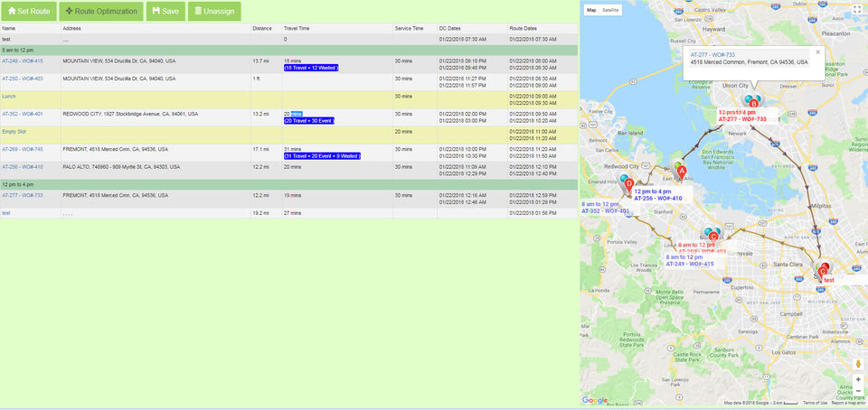Switch map to Satellite view
The width and height of the screenshot is (868, 410).
(611, 10)
